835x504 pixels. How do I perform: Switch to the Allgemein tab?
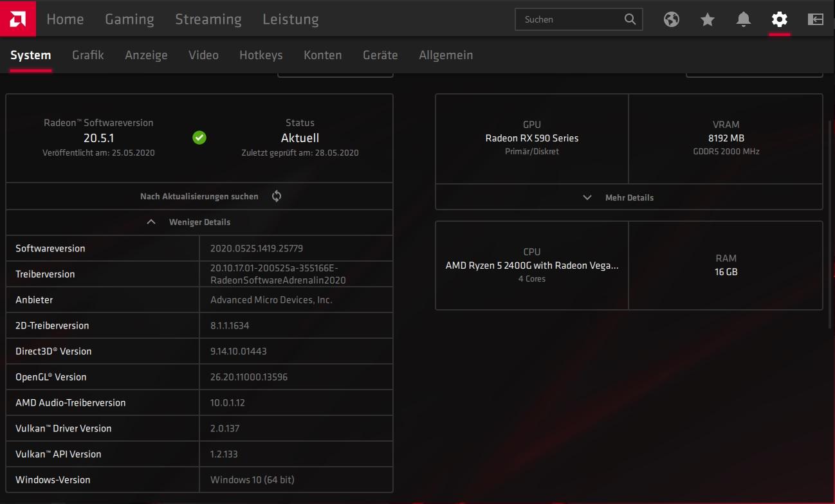coord(446,55)
